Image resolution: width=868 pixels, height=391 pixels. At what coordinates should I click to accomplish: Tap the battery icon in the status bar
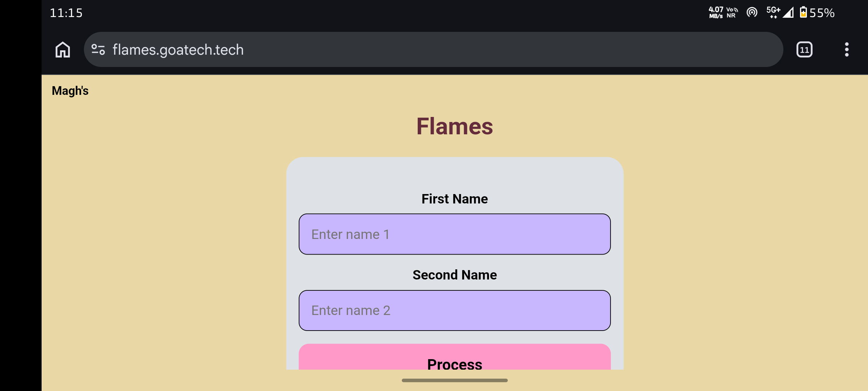(803, 12)
